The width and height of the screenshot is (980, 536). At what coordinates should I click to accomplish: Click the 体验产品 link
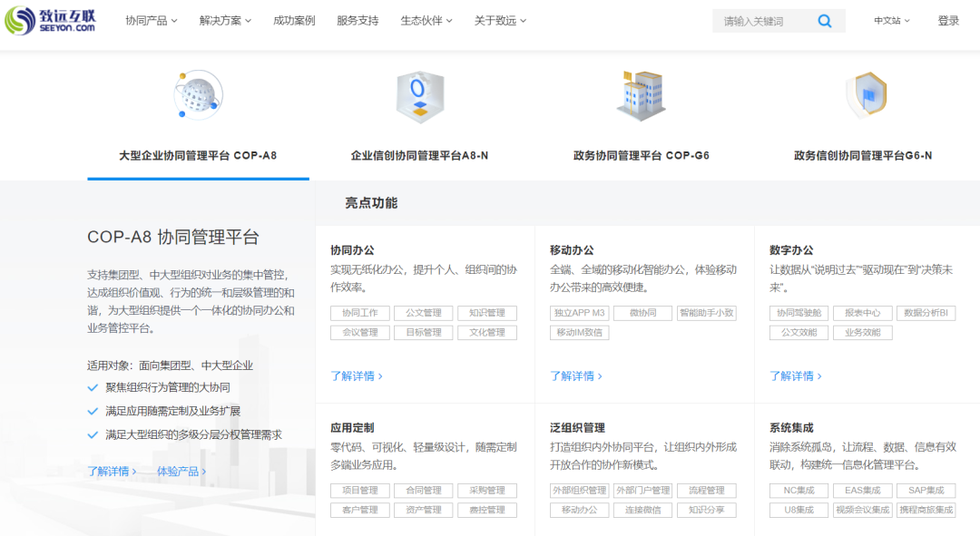click(181, 471)
